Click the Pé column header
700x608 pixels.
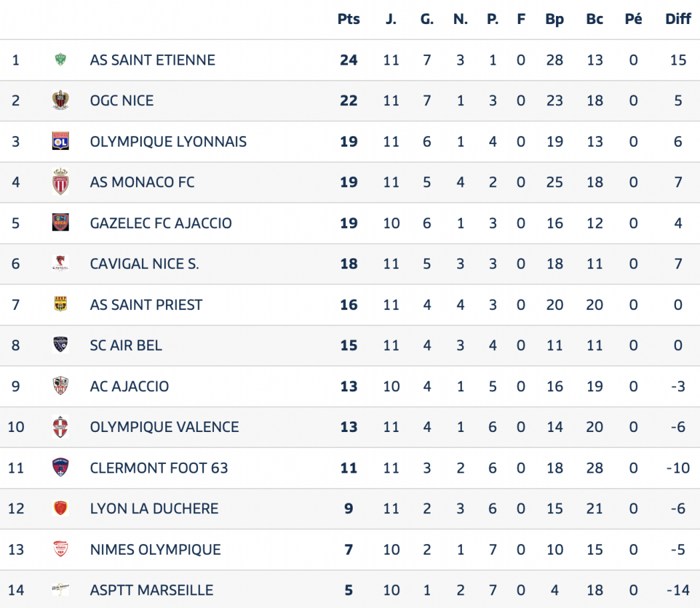633,19
